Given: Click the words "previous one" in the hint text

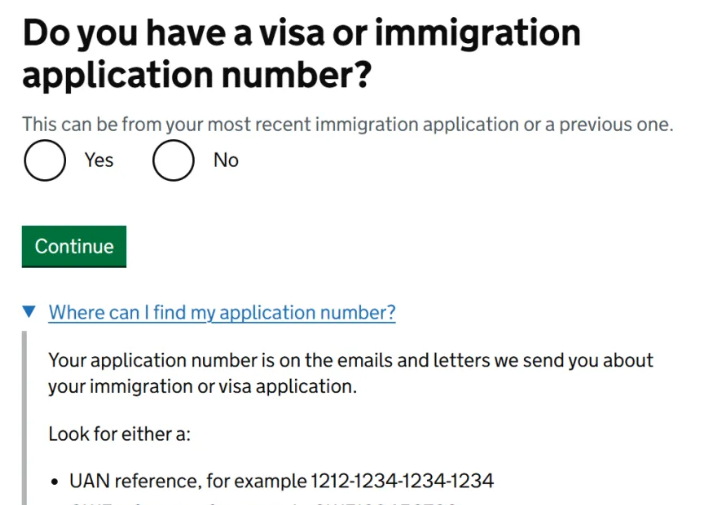Looking at the screenshot, I should click(x=616, y=125).
